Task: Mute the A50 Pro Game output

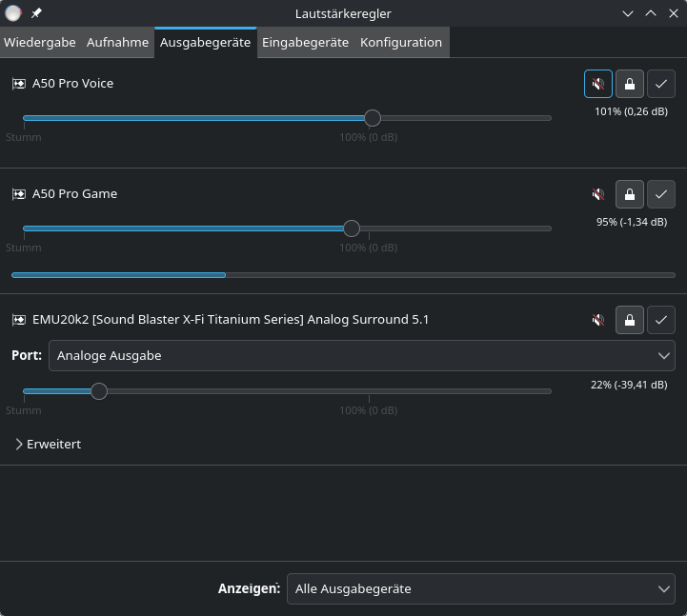Action: point(598,194)
